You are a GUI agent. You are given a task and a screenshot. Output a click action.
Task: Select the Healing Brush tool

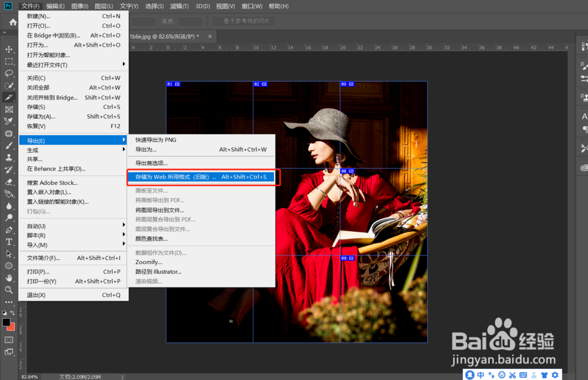pyautogui.click(x=9, y=134)
